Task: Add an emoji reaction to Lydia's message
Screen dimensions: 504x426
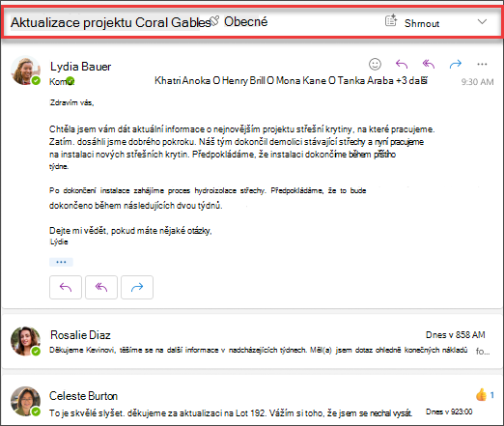Action: click(375, 64)
